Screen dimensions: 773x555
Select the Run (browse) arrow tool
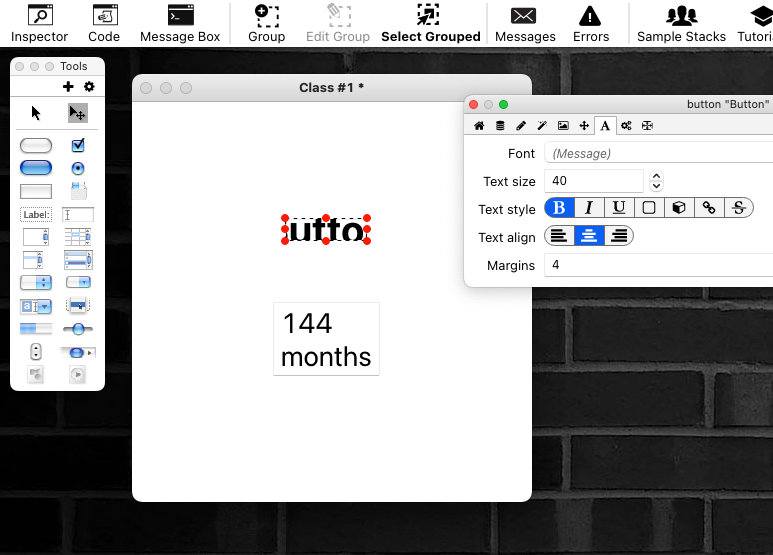(37, 113)
